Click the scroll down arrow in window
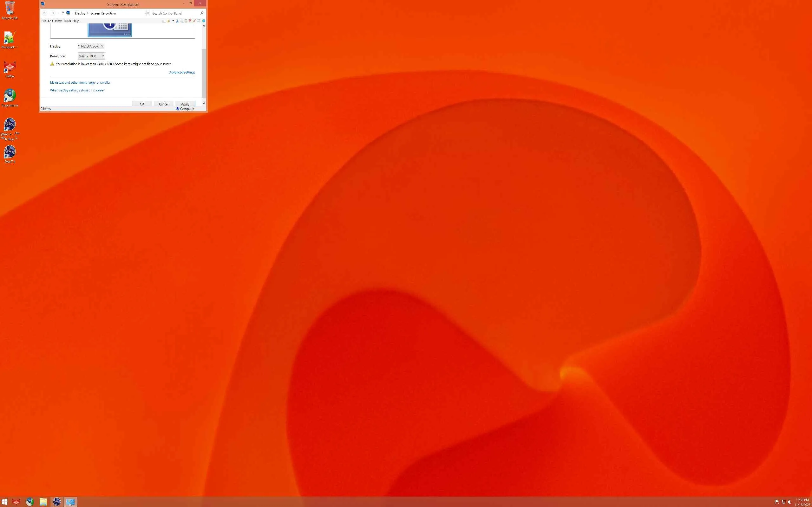The width and height of the screenshot is (812, 507). 204,103
